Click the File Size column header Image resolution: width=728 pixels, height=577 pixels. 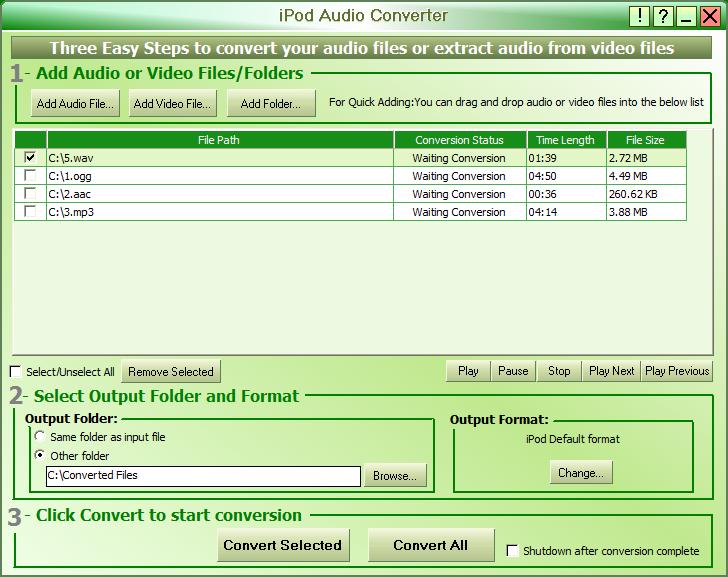tap(646, 140)
